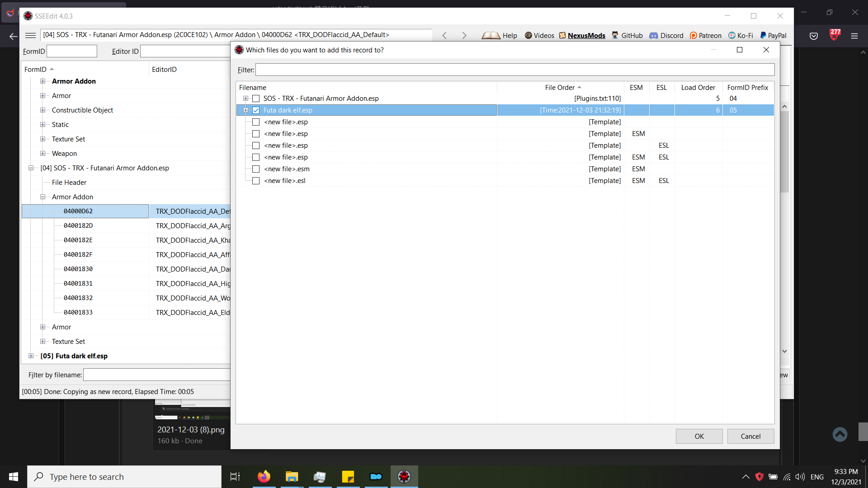868x488 pixels.
Task: Open volume control in system tray
Action: point(800,477)
